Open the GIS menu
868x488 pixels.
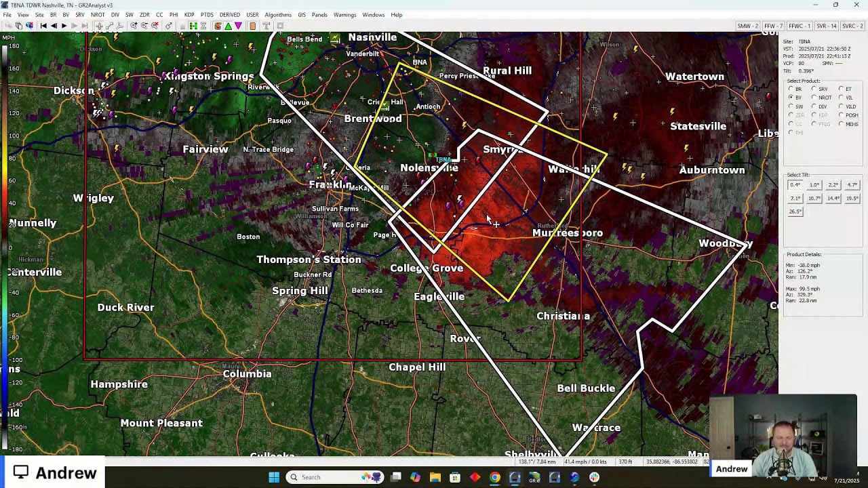302,15
